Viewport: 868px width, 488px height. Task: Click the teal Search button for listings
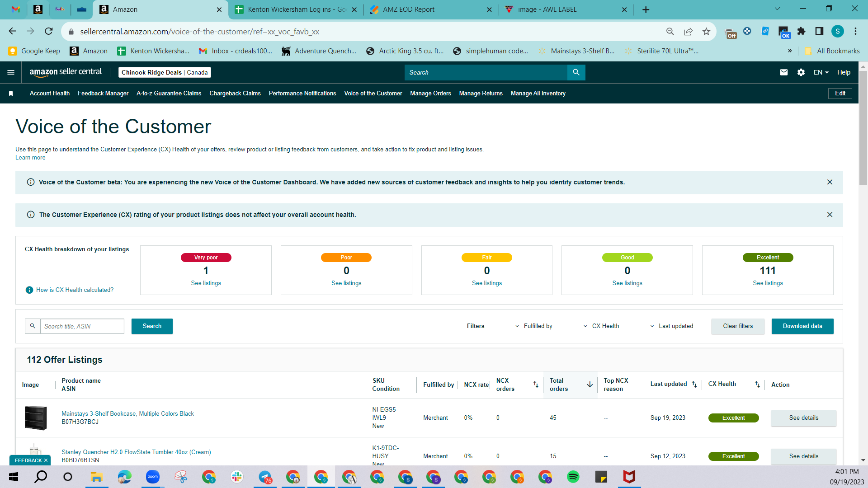coord(152,326)
